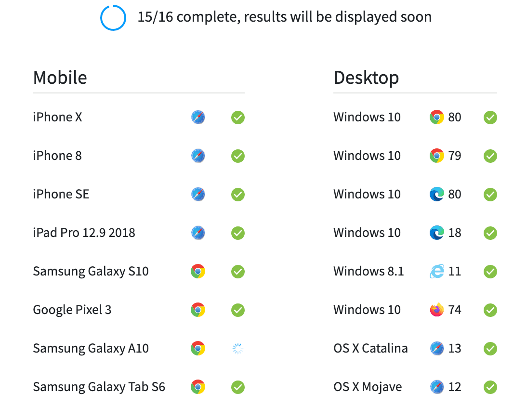527x420 pixels.
Task: Select the OS X Mojave label
Action: (x=368, y=387)
